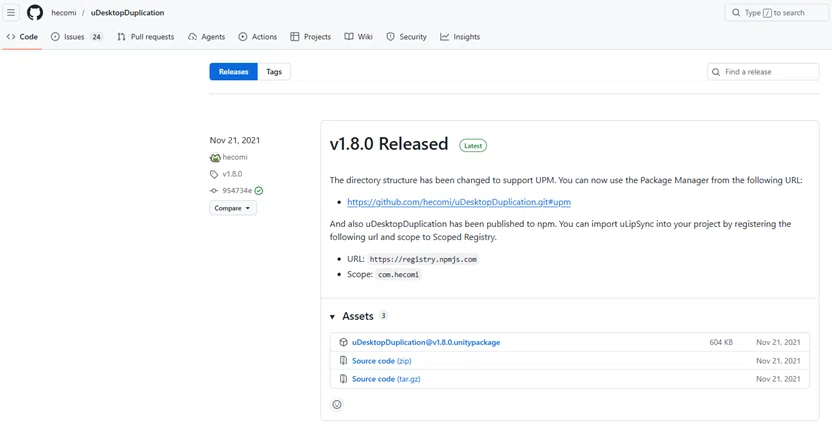Click the Actions play icon
832x428 pixels.
click(x=243, y=37)
